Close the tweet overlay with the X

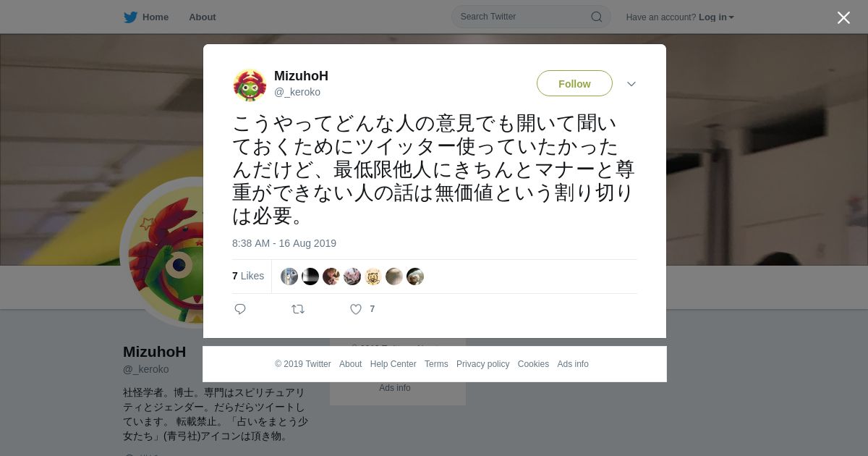[x=843, y=17]
